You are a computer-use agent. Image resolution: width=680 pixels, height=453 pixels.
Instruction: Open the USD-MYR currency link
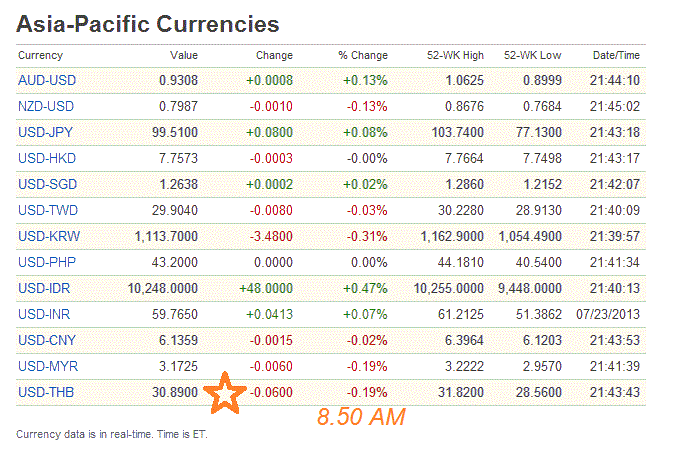coord(46,367)
